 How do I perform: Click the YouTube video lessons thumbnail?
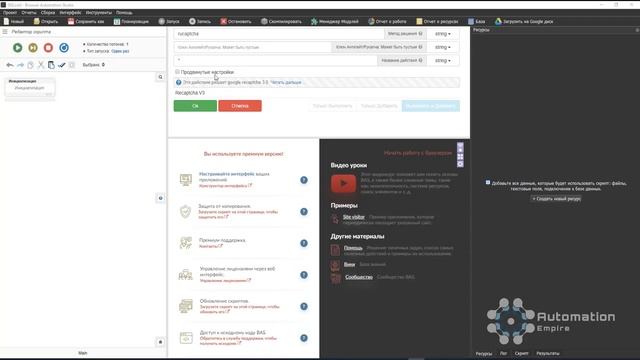[x=343, y=184]
